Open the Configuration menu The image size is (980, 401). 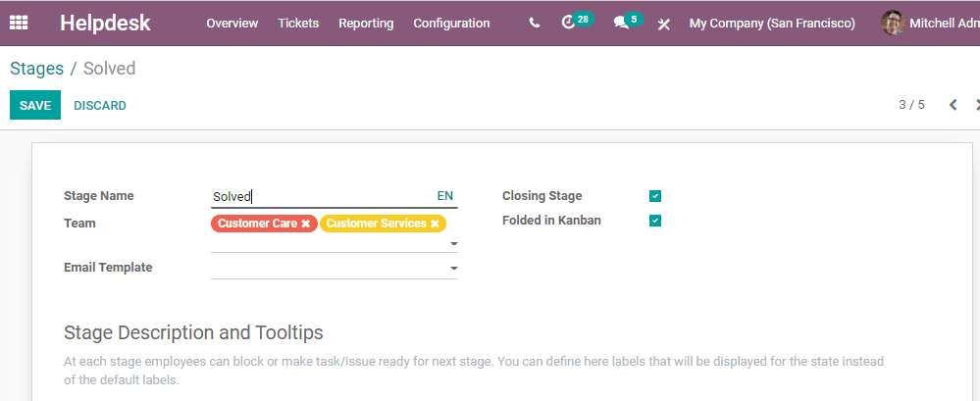pos(451,24)
